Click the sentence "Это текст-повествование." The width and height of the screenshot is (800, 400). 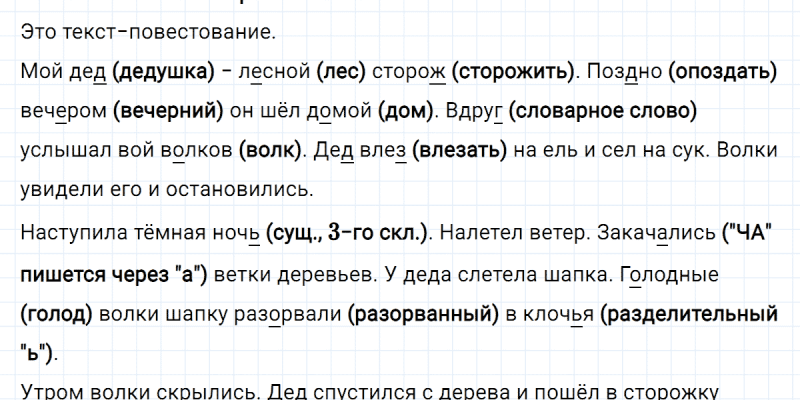click(146, 33)
